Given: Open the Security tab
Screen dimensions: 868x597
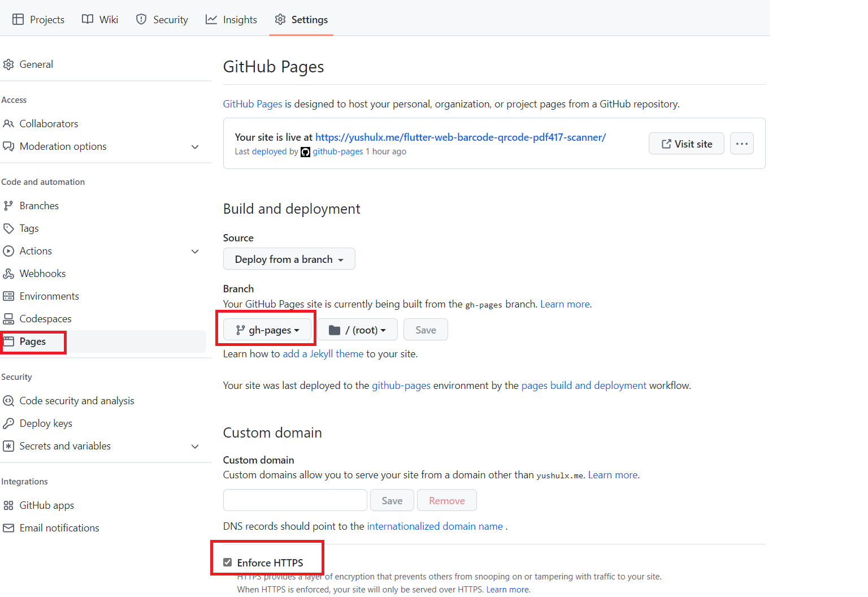Looking at the screenshot, I should tap(162, 20).
